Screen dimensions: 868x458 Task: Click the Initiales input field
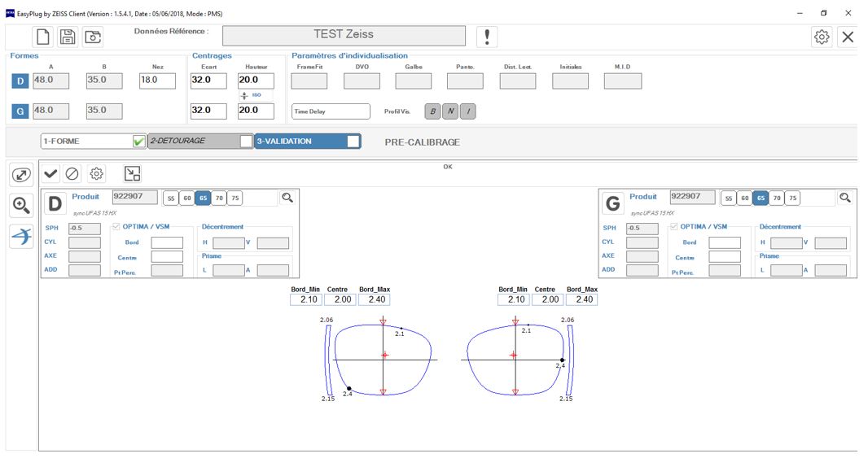(570, 81)
